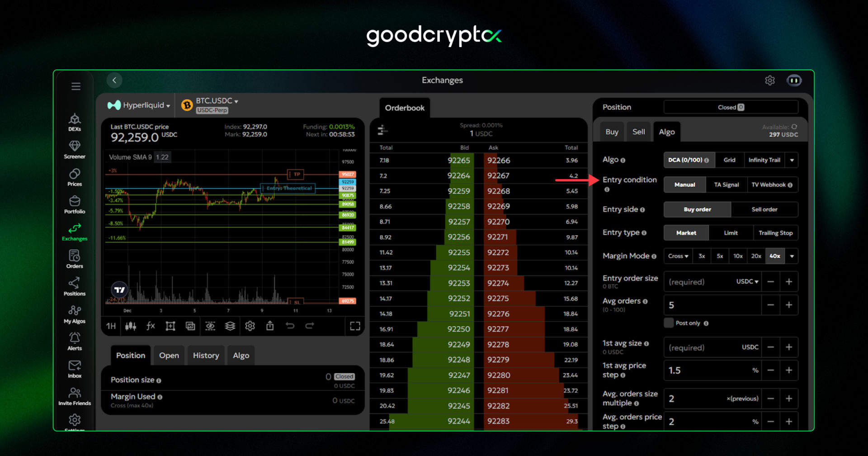Screen dimensions: 868x456
Task: Open the Alerts bell icon
Action: click(x=75, y=342)
